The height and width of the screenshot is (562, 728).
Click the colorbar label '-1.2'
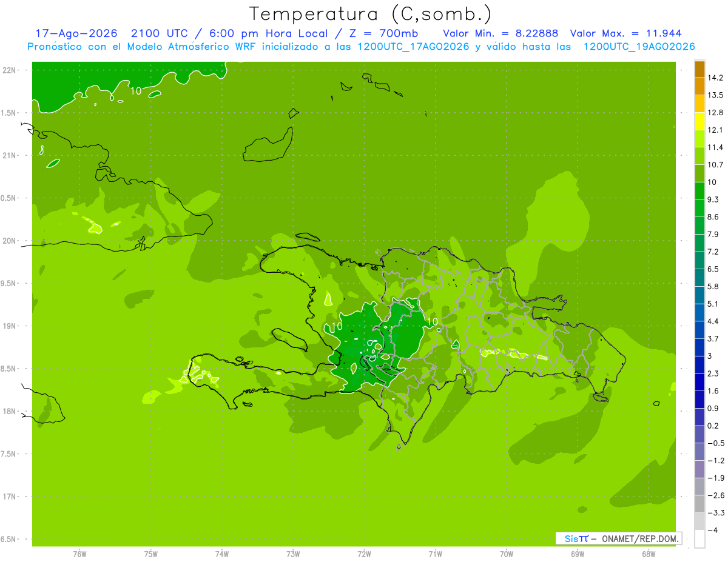[x=715, y=460]
